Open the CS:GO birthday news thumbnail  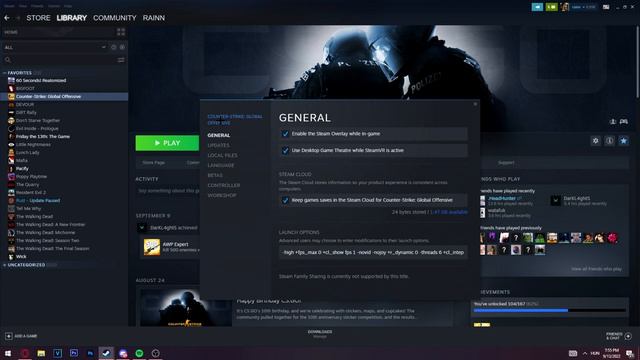(186, 308)
